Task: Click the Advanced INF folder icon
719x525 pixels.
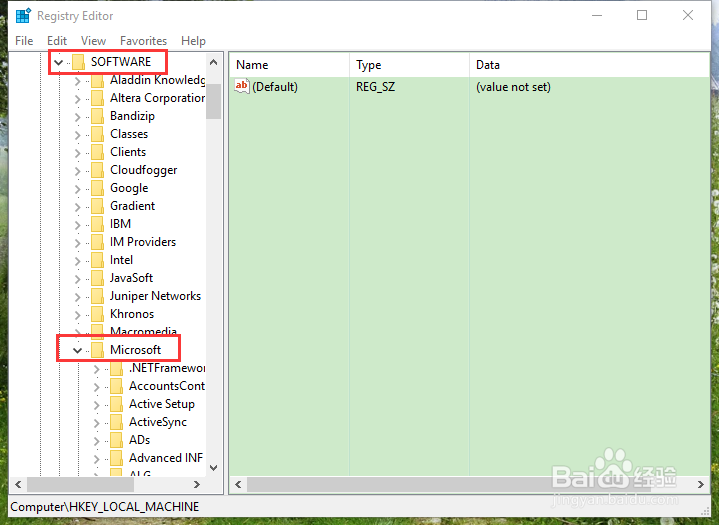Action: pyautogui.click(x=116, y=458)
